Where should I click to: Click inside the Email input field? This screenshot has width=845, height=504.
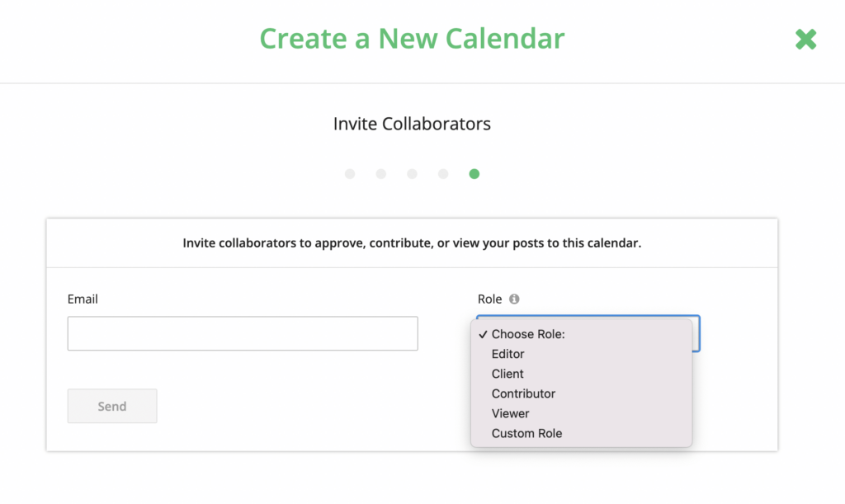pyautogui.click(x=242, y=333)
